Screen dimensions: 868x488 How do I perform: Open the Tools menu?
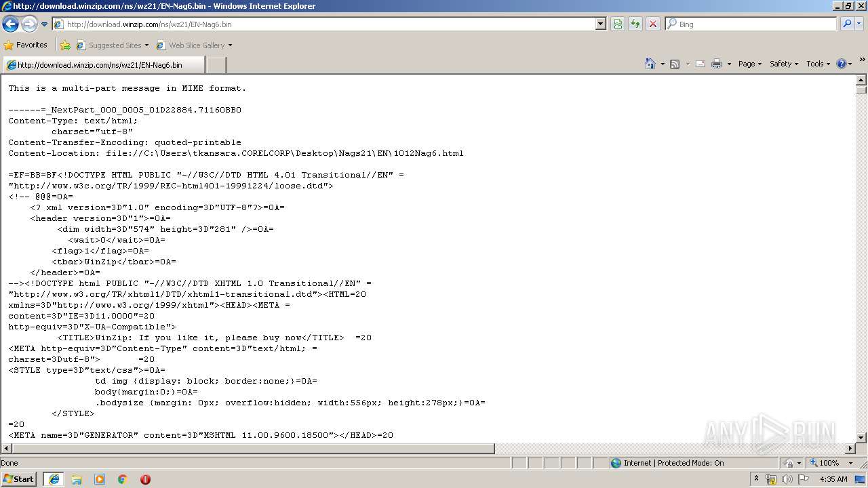pyautogui.click(x=818, y=64)
